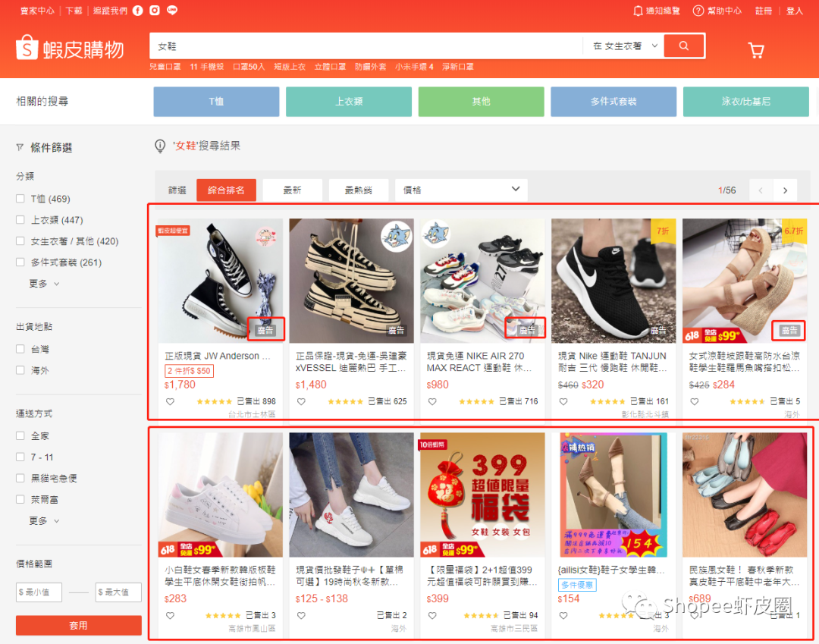Expand 更多 under category filters
Image resolution: width=819 pixels, height=644 pixels.
point(44,284)
